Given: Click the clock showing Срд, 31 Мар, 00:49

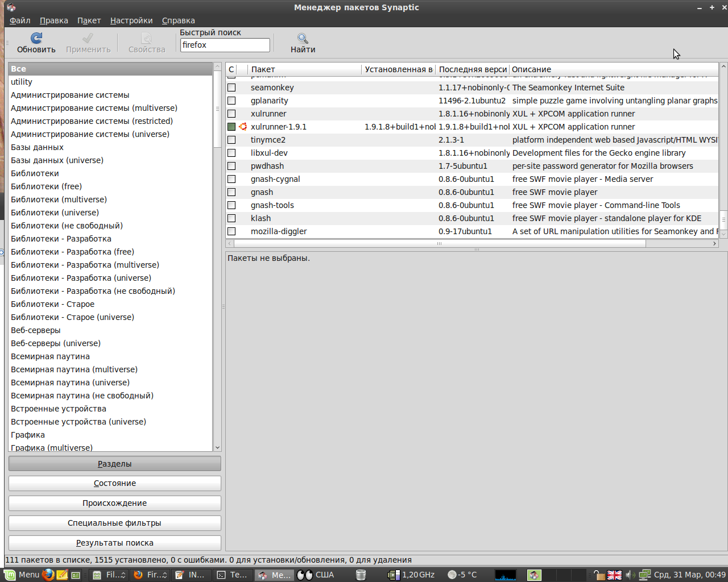Looking at the screenshot, I should [690, 575].
